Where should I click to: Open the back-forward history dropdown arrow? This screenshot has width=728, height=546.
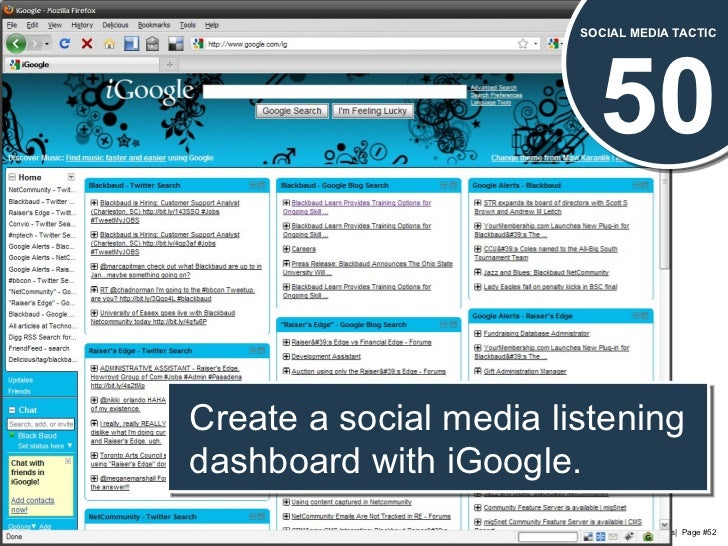click(x=47, y=44)
